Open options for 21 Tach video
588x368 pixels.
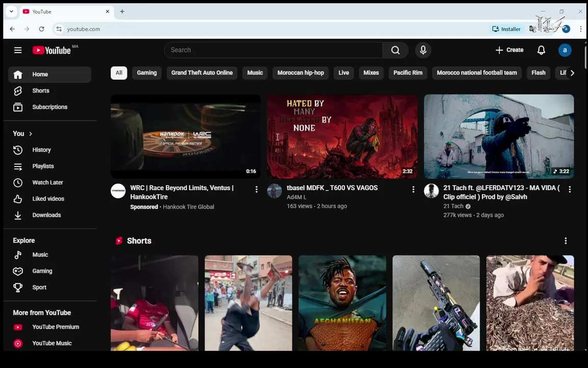pyautogui.click(x=570, y=189)
